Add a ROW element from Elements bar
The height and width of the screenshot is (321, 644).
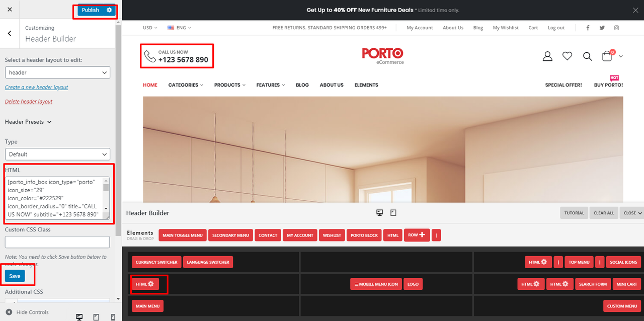[417, 235]
